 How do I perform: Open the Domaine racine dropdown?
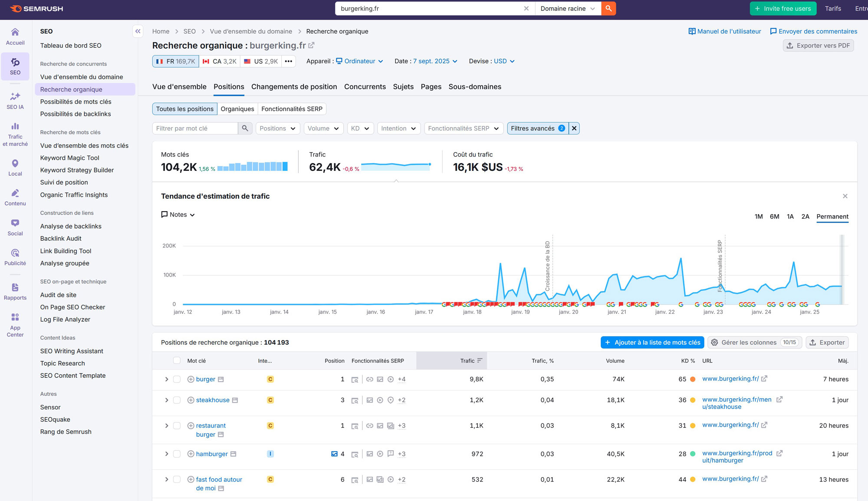[x=567, y=8]
